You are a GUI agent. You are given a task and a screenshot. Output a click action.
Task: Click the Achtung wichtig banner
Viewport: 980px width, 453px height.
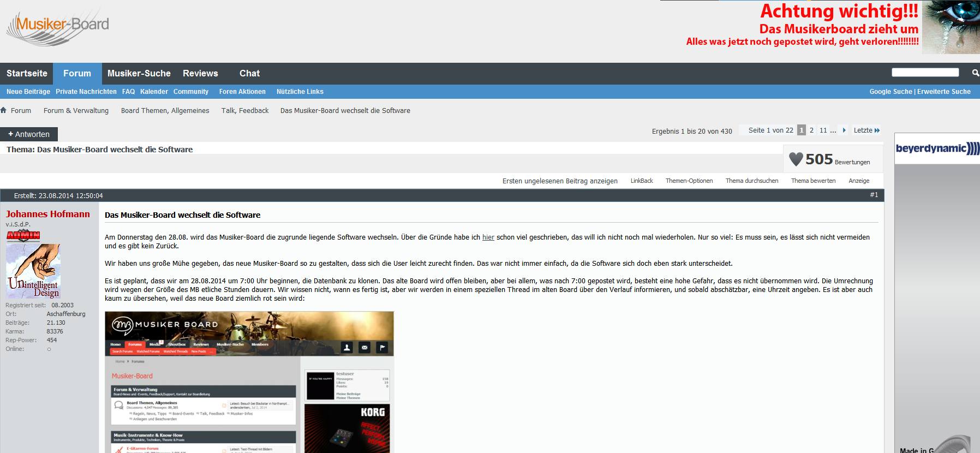point(802,25)
